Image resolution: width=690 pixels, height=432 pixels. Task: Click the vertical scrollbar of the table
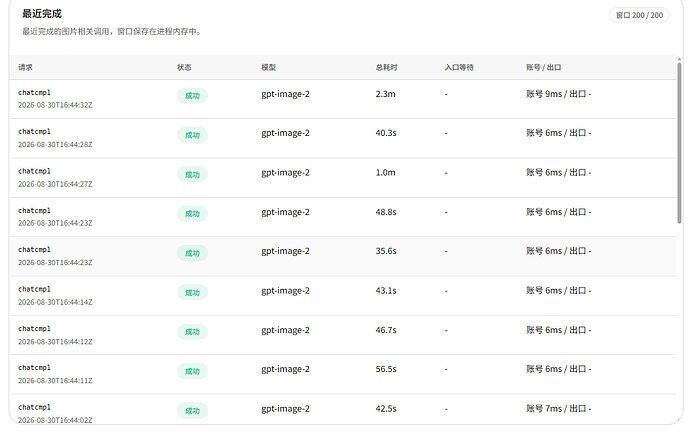click(679, 143)
